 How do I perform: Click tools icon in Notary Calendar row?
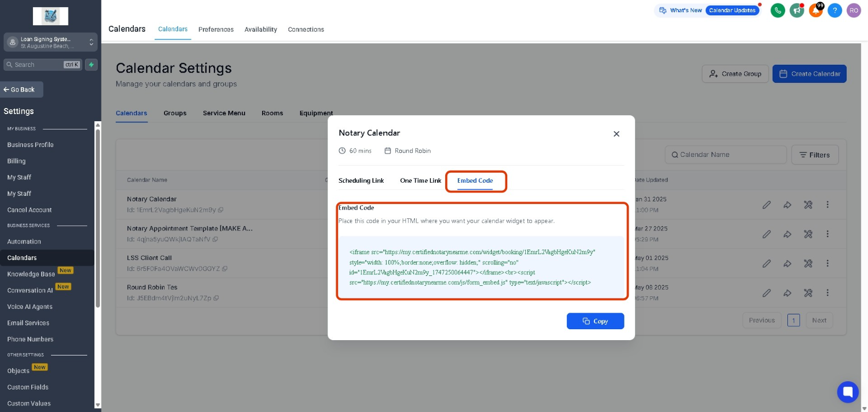[808, 205]
